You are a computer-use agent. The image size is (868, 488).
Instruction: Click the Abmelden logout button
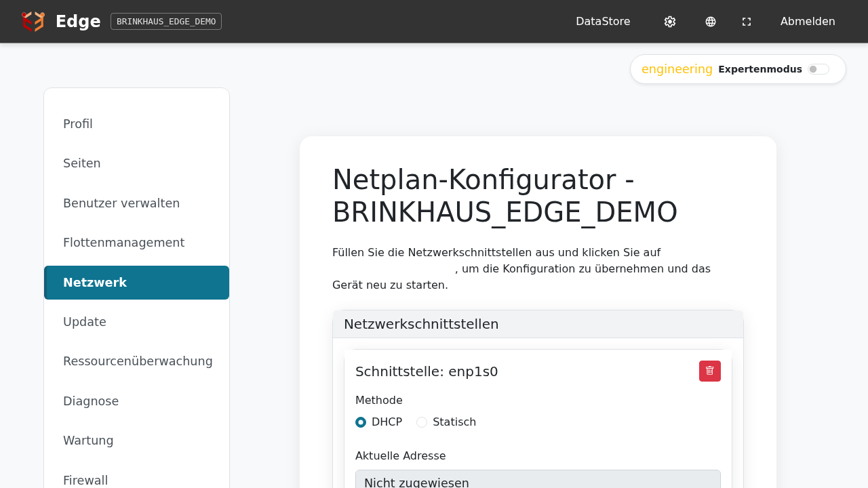808,22
